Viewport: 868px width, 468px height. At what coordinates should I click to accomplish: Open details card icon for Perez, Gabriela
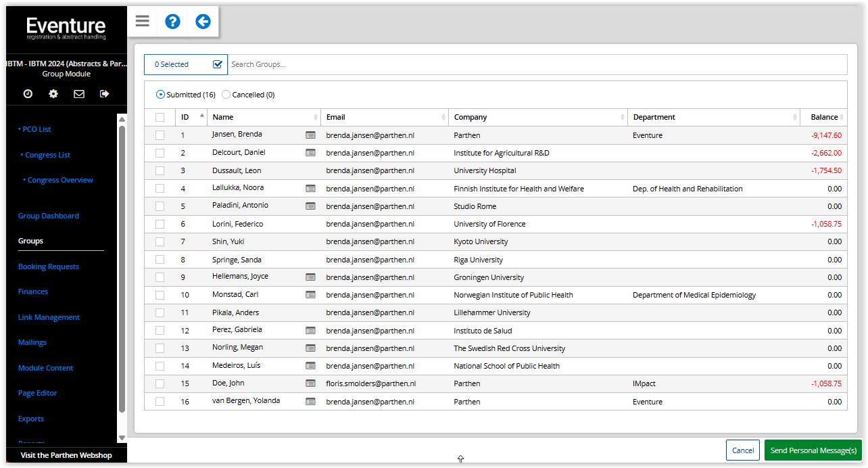pyautogui.click(x=310, y=330)
